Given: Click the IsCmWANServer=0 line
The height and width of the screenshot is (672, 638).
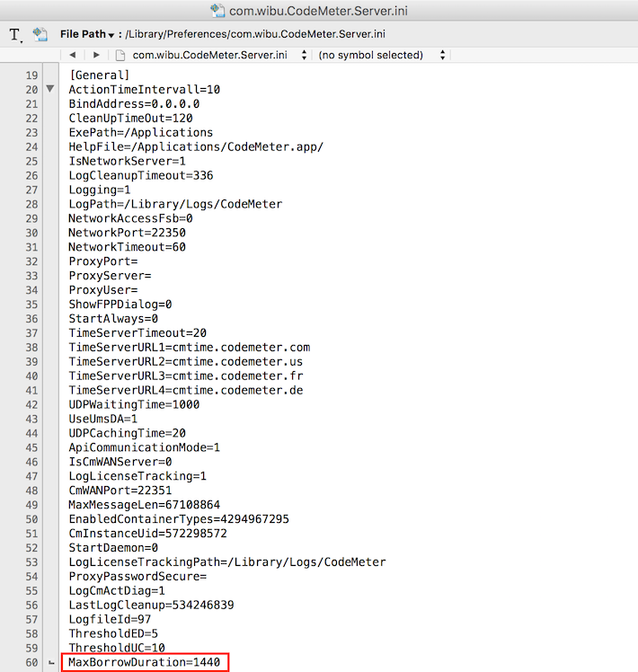Looking at the screenshot, I should point(120,462).
